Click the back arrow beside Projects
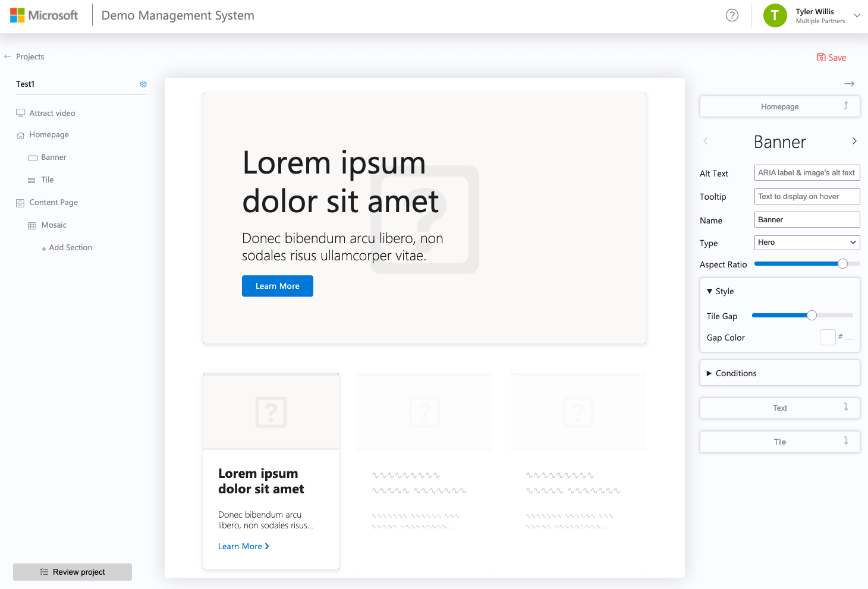Image resolution: width=868 pixels, height=589 pixels. click(8, 56)
